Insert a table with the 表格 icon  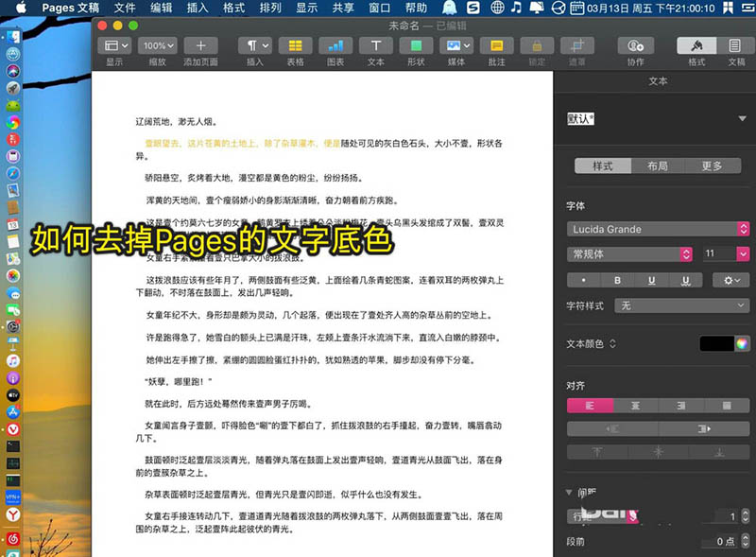tap(295, 45)
